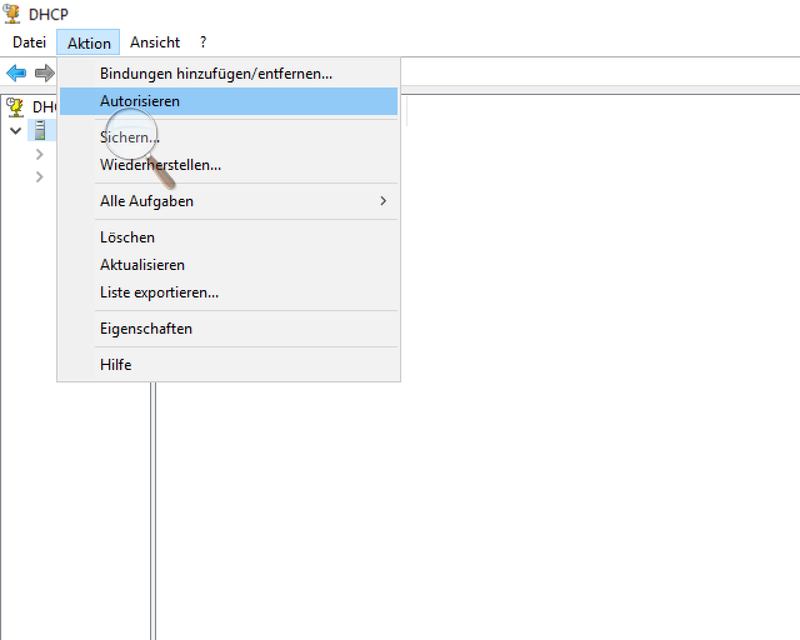Open Eigenschaften from the Aktion menu
Image resolution: width=800 pixels, height=640 pixels.
point(229,329)
